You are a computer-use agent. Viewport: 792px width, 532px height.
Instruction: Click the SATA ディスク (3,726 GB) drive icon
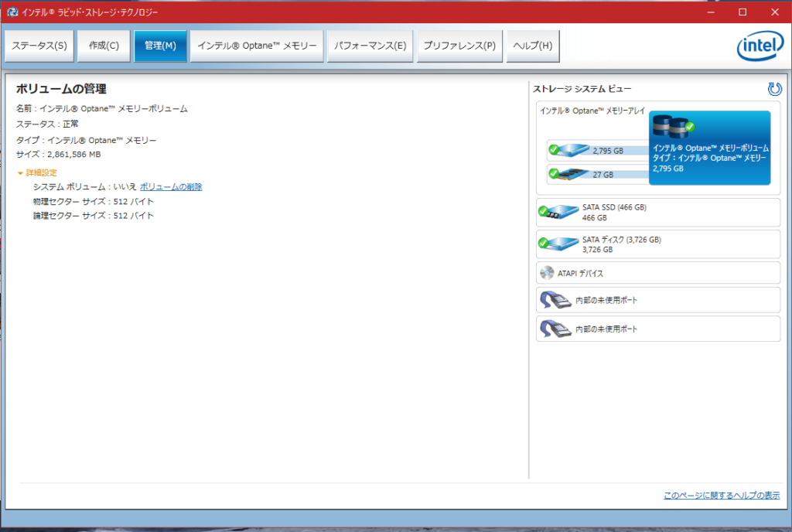[558, 244]
